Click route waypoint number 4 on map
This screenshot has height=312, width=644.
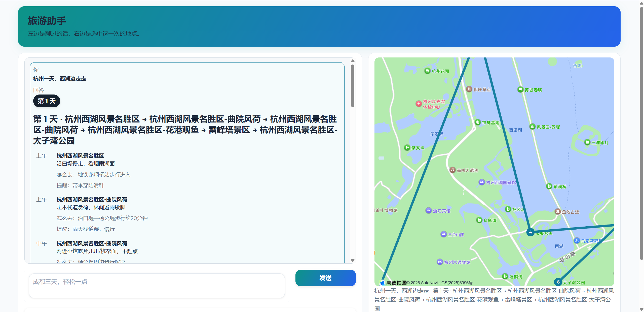(x=531, y=232)
